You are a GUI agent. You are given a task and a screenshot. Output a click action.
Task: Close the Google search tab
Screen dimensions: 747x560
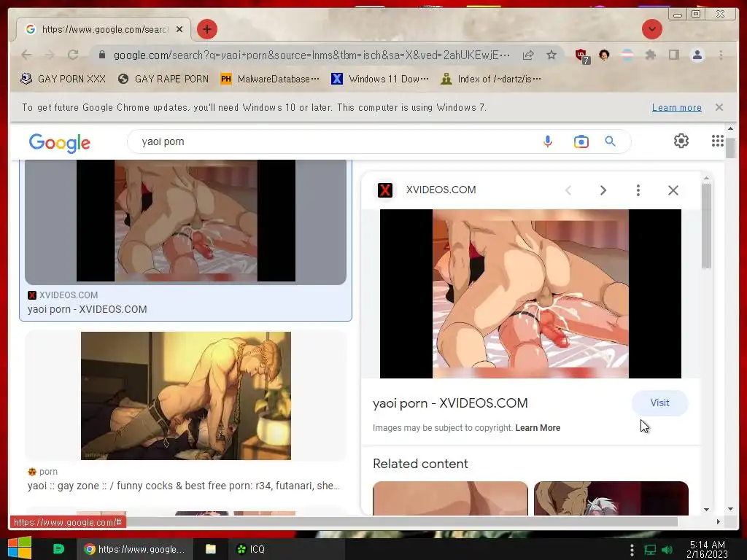point(179,29)
